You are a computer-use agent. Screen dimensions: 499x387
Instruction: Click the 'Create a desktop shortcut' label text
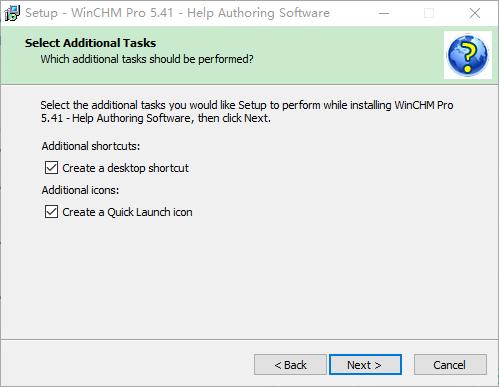click(125, 168)
